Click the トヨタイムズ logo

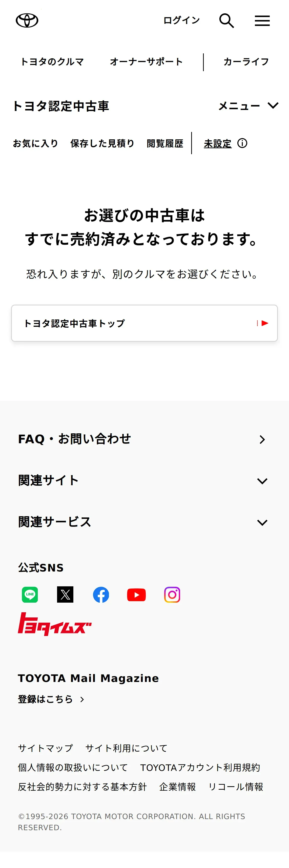coord(55,624)
